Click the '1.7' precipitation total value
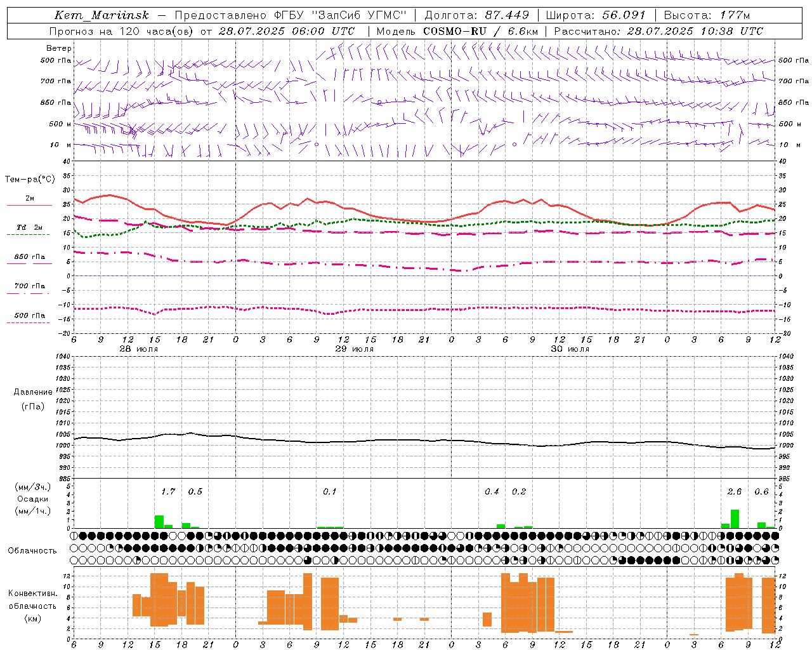 pyautogui.click(x=168, y=492)
